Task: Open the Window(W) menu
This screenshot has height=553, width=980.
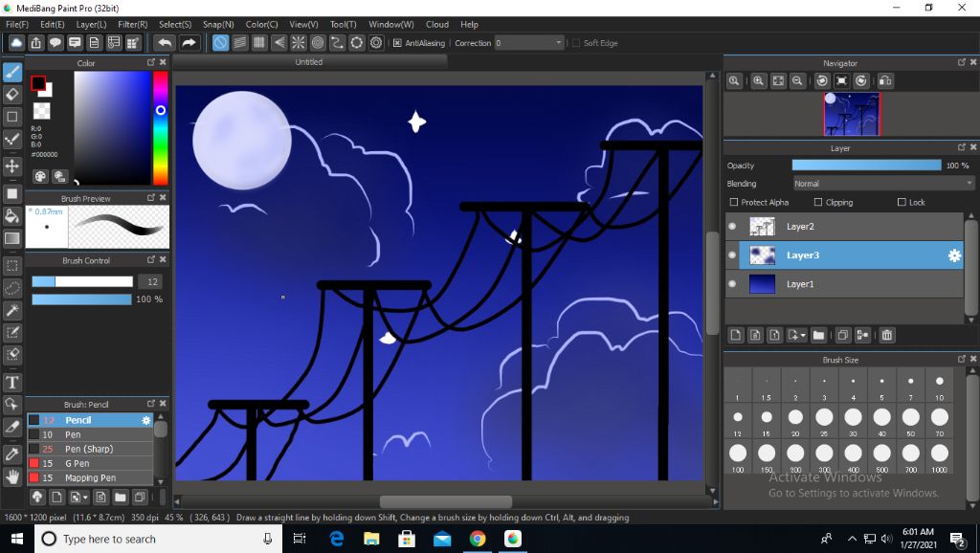Action: [x=391, y=24]
